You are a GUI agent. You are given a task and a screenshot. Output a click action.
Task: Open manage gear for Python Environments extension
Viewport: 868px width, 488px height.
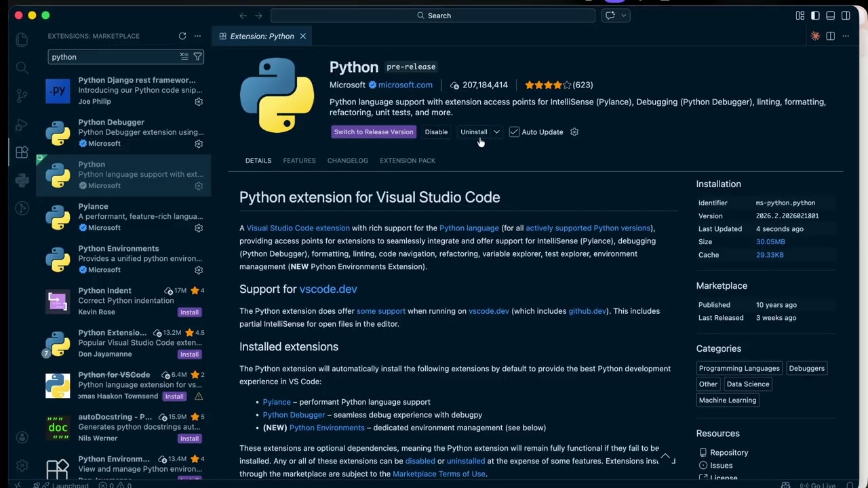tap(199, 270)
